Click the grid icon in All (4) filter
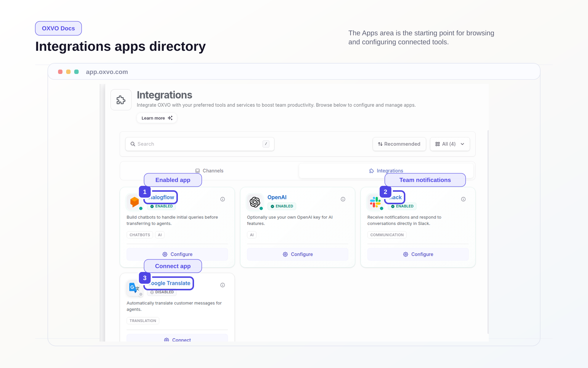Viewport: 588px width, 368px height. point(438,144)
